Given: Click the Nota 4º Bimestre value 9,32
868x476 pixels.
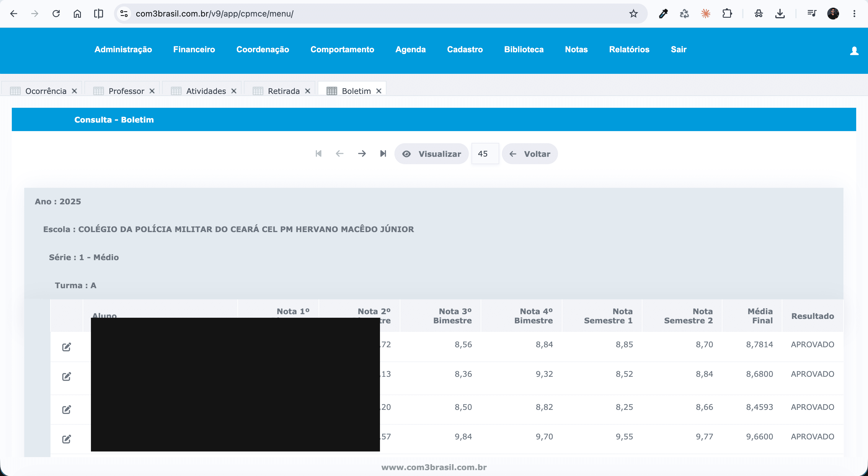Looking at the screenshot, I should [x=544, y=374].
